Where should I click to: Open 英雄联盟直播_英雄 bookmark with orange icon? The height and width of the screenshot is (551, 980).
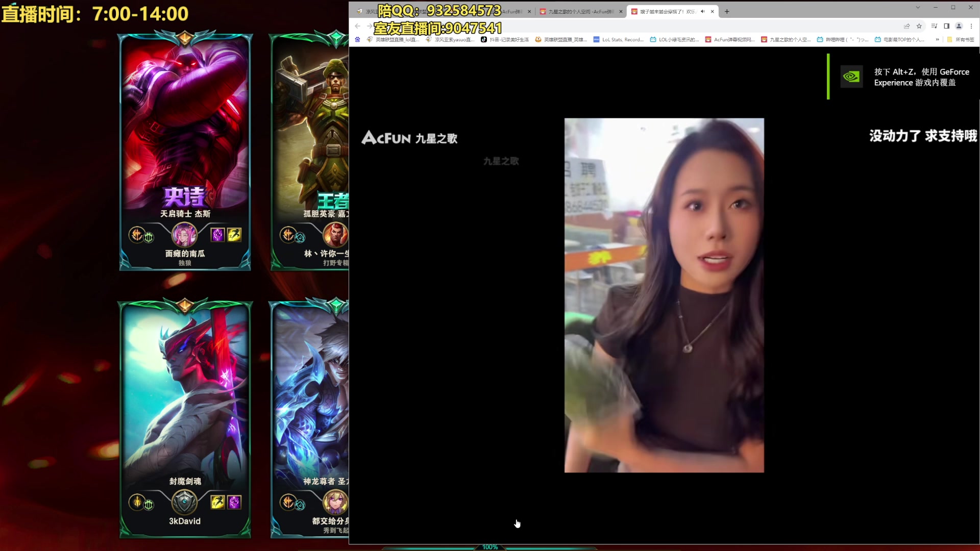pos(561,39)
